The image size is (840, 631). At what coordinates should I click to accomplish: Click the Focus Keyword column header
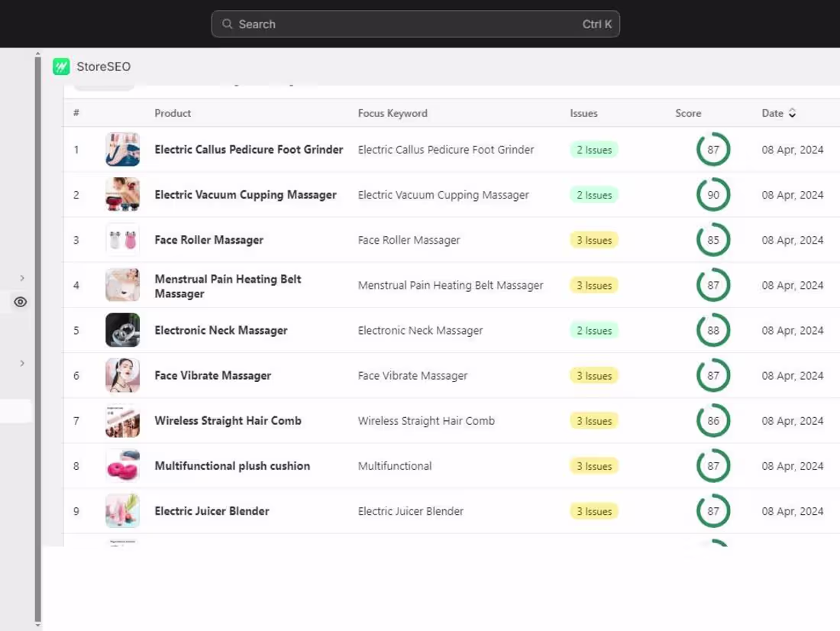[393, 113]
